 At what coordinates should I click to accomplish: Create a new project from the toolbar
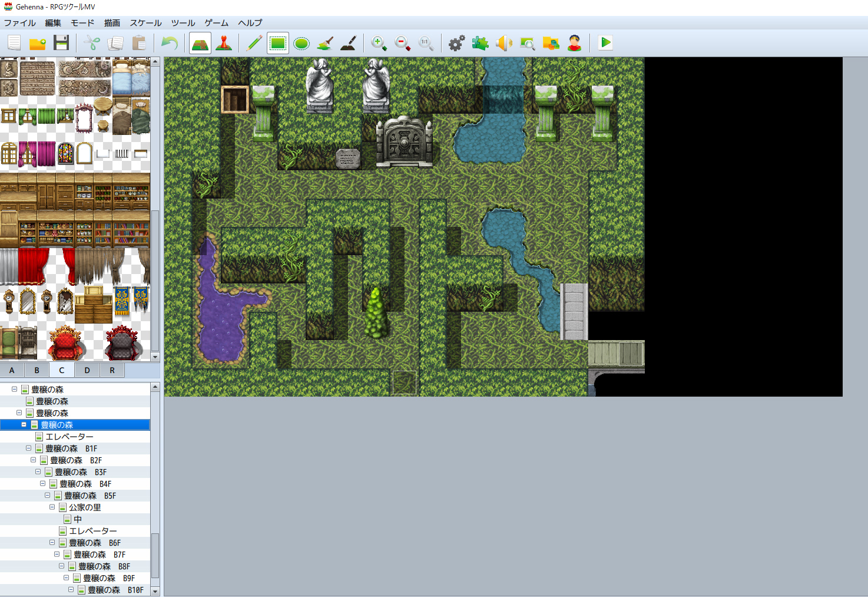click(14, 43)
